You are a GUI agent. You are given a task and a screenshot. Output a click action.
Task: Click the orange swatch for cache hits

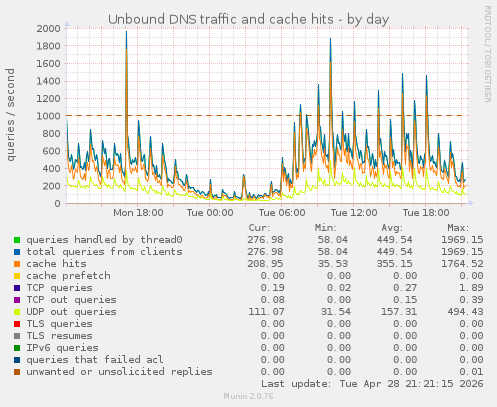coord(17,264)
